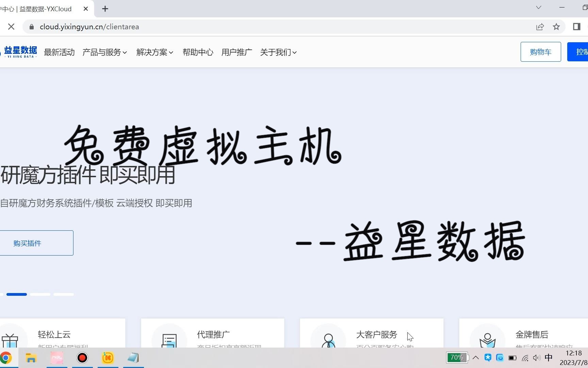Open the volume control tray icon
The width and height of the screenshot is (588, 368).
pos(537,358)
